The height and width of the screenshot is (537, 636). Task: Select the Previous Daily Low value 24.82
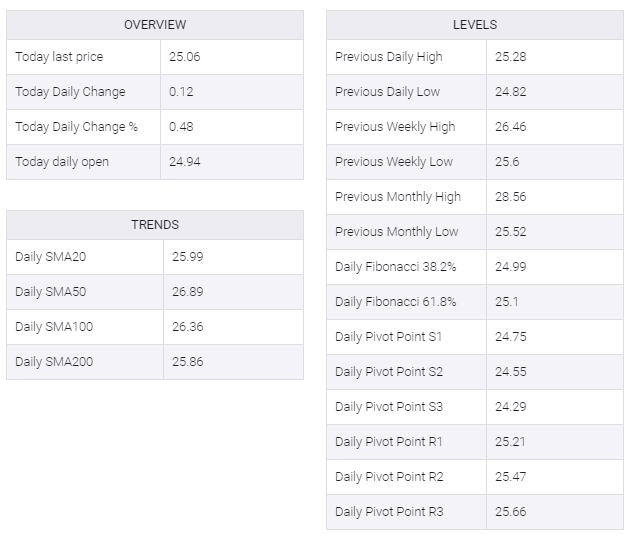click(x=511, y=92)
